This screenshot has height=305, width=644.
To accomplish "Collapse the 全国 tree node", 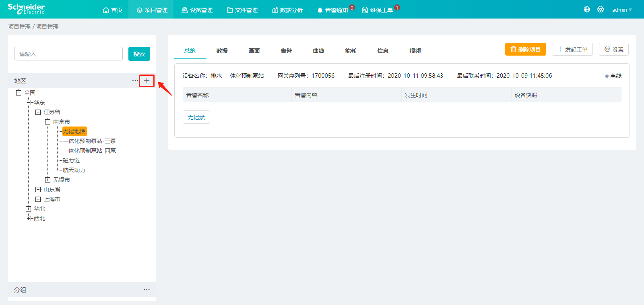I will [19, 93].
